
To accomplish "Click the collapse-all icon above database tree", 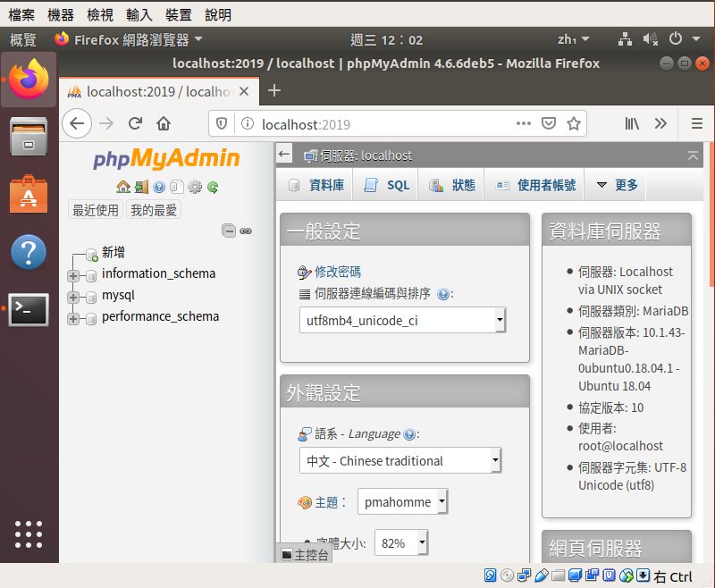I will click(229, 231).
